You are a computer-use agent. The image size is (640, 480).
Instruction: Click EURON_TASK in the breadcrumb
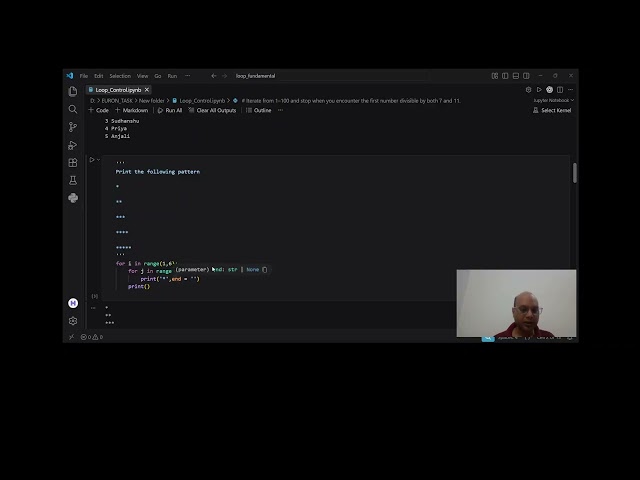click(x=117, y=100)
